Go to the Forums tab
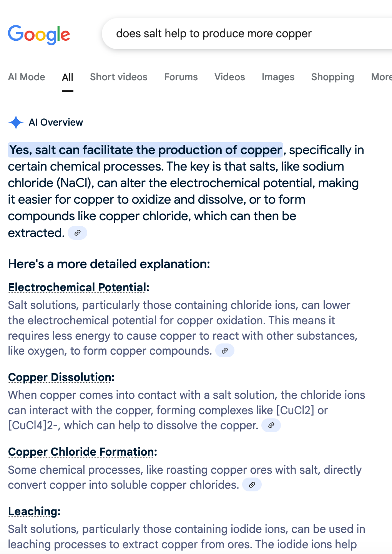The image size is (392, 554). click(181, 77)
